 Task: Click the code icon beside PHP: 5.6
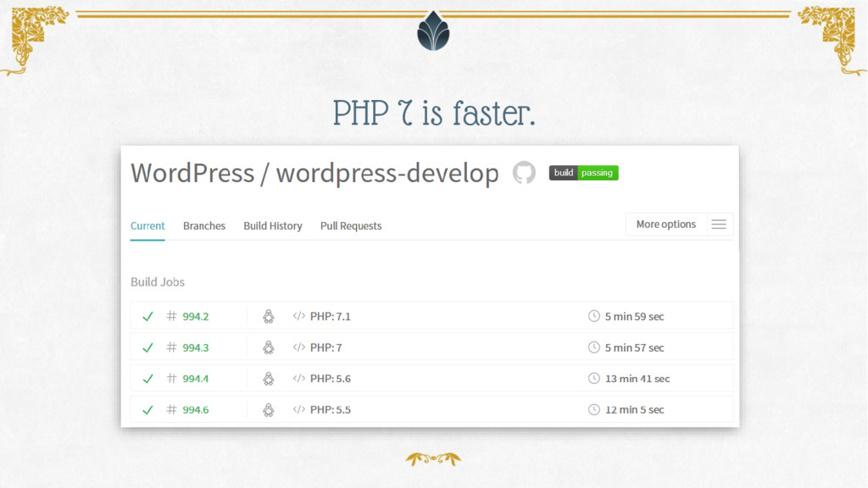point(299,378)
